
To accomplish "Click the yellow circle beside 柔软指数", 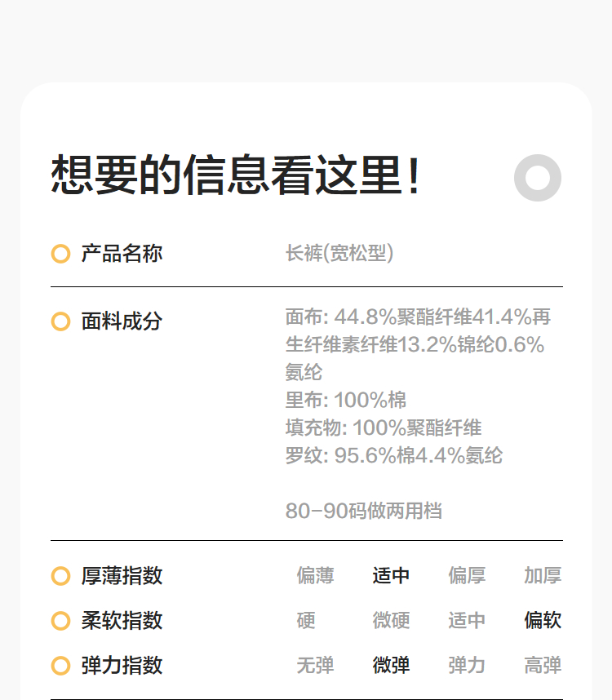I will (60, 621).
